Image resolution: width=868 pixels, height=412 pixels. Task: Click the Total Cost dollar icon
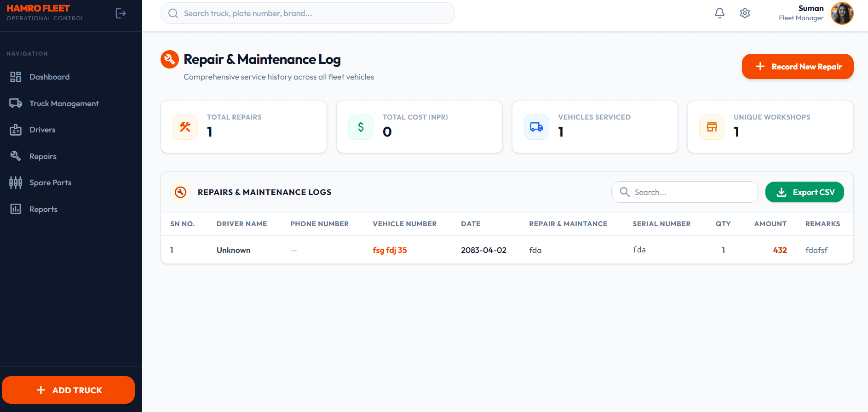361,127
